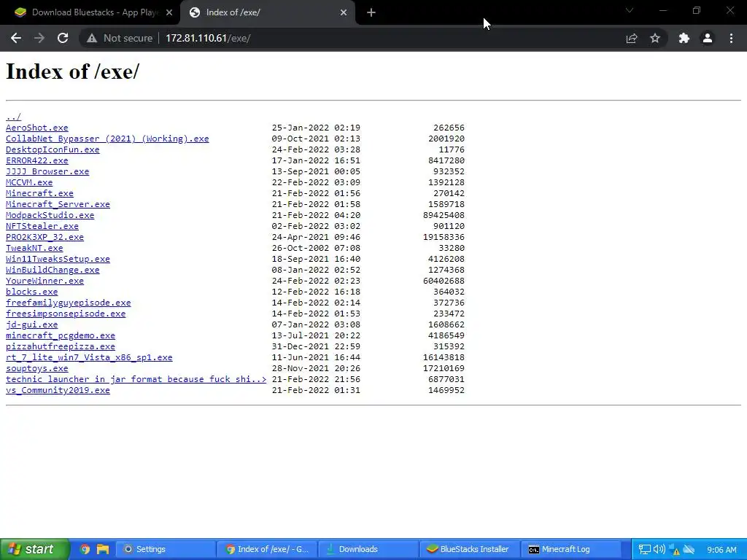Open the TweakNT.exe link

pos(34,248)
